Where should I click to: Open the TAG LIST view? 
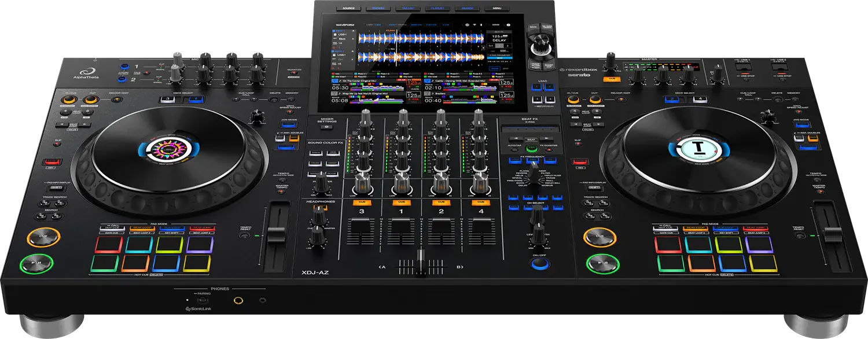pos(407,9)
